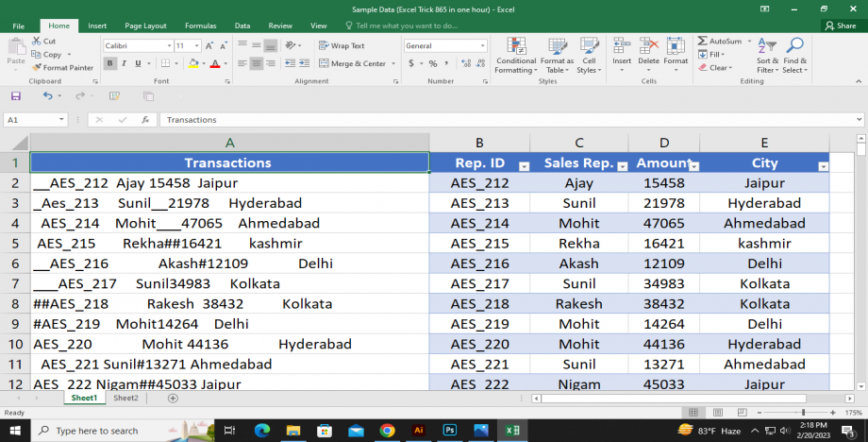Open Adobe Photoshop from the taskbar
This screenshot has width=868, height=442.
coord(450,431)
